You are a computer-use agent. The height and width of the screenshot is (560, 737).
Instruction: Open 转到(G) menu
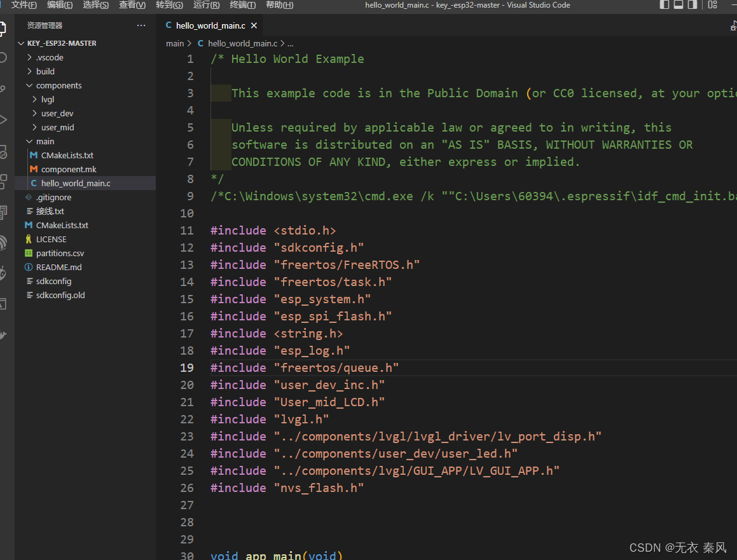tap(169, 4)
